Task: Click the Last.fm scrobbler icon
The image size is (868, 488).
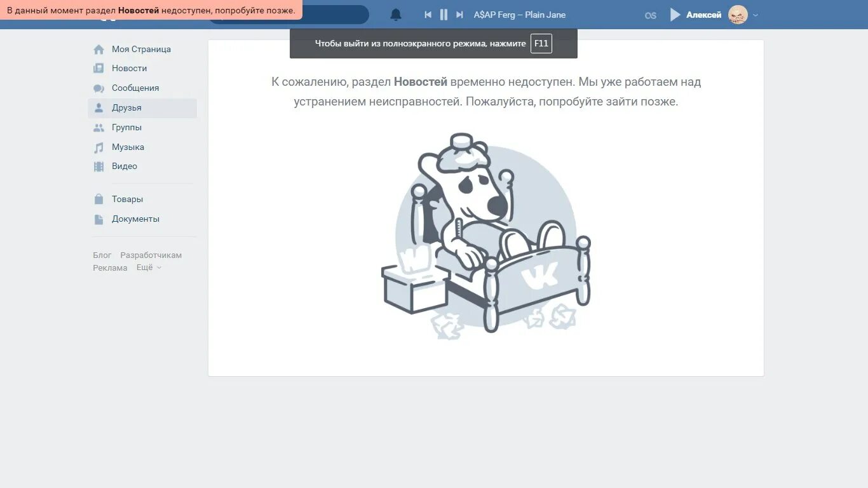Action: tap(650, 15)
